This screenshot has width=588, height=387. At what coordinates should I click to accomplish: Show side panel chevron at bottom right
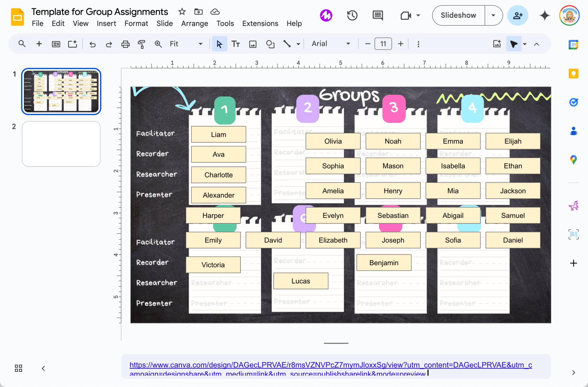[x=573, y=372]
